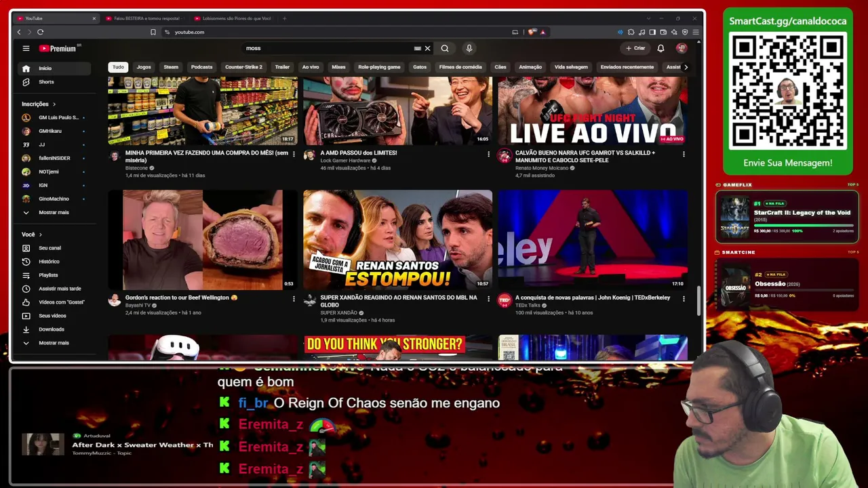Open fallenINSIDER channel subscription

tap(54, 158)
